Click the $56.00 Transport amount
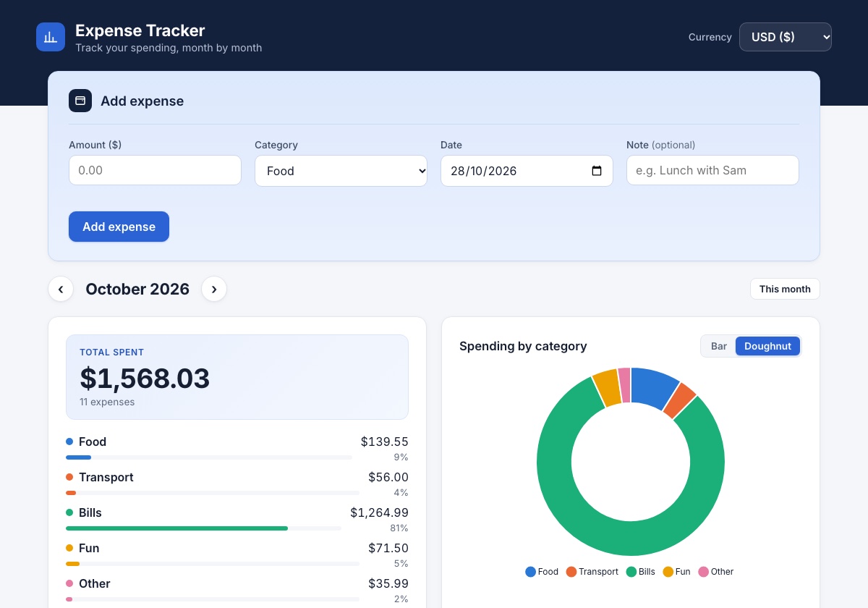The width and height of the screenshot is (868, 608). point(388,477)
